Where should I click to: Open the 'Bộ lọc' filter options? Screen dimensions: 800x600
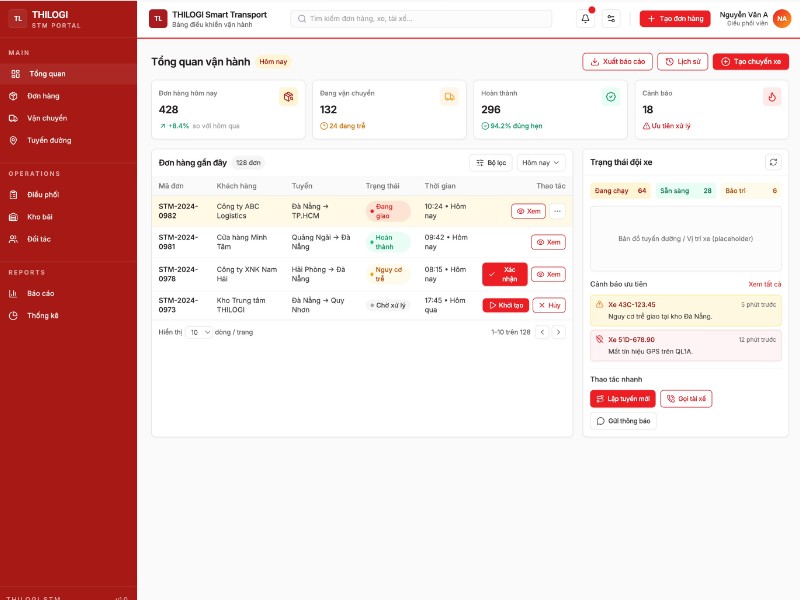[x=490, y=162]
